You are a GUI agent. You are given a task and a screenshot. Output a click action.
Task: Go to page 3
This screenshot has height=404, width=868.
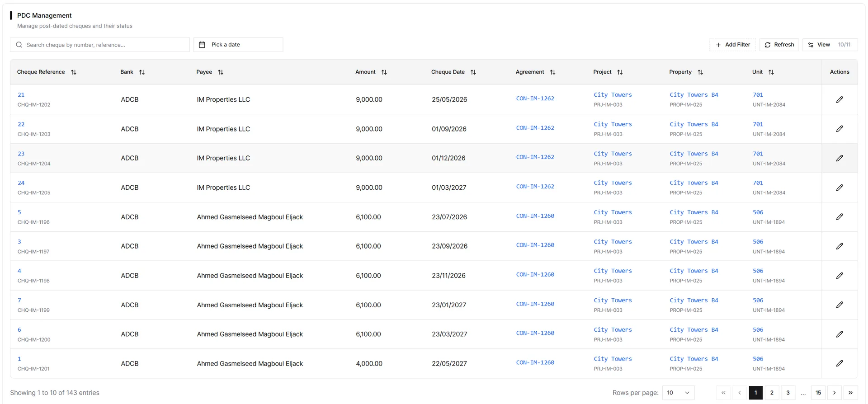(x=788, y=393)
